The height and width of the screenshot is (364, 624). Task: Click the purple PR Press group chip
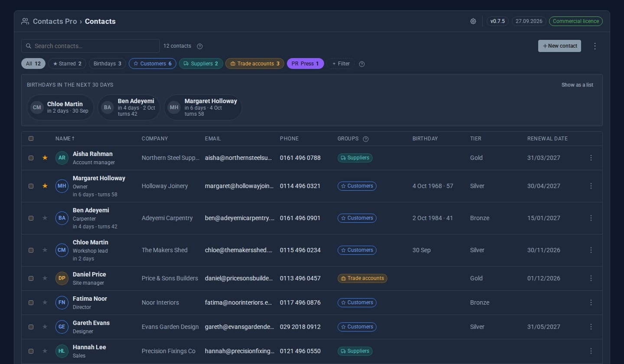click(305, 64)
